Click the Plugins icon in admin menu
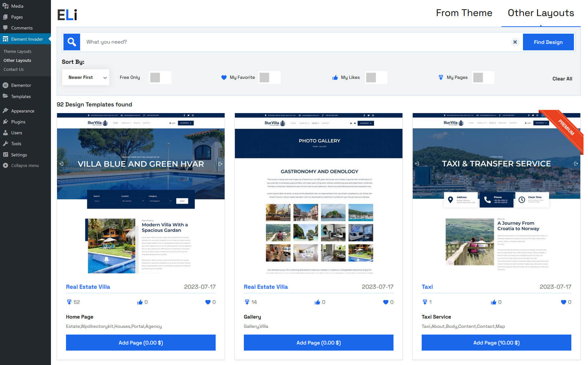Image resolution: width=588 pixels, height=365 pixels. pyautogui.click(x=5, y=122)
